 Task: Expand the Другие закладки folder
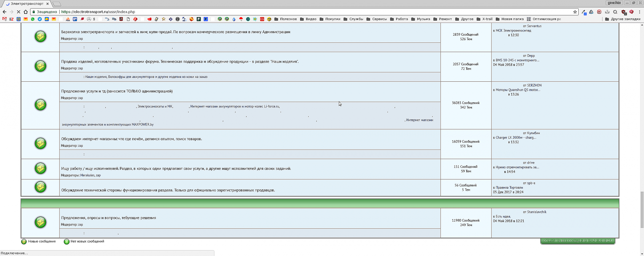(623, 19)
